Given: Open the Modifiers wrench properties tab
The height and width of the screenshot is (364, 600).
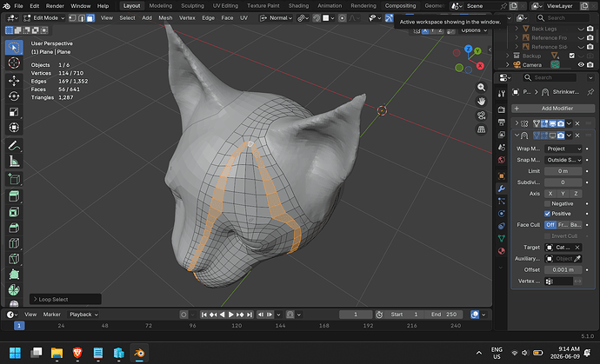Looking at the screenshot, I should pos(501,189).
